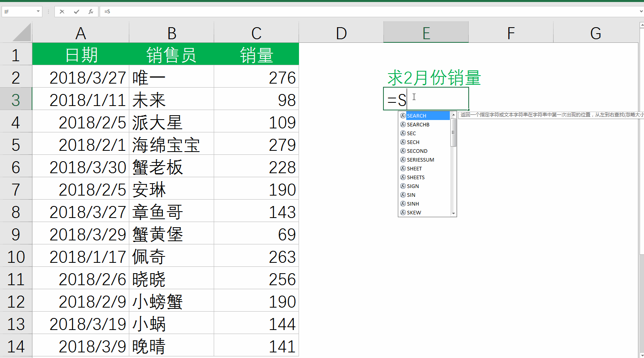Choose the SHEETS function suggestion

425,177
